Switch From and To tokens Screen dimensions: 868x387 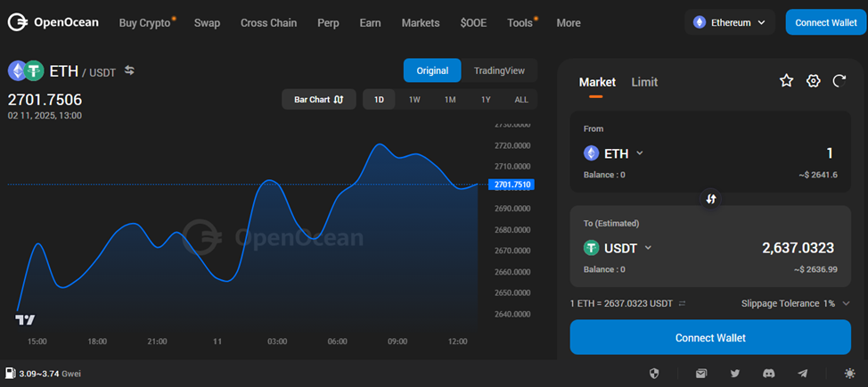pyautogui.click(x=711, y=199)
